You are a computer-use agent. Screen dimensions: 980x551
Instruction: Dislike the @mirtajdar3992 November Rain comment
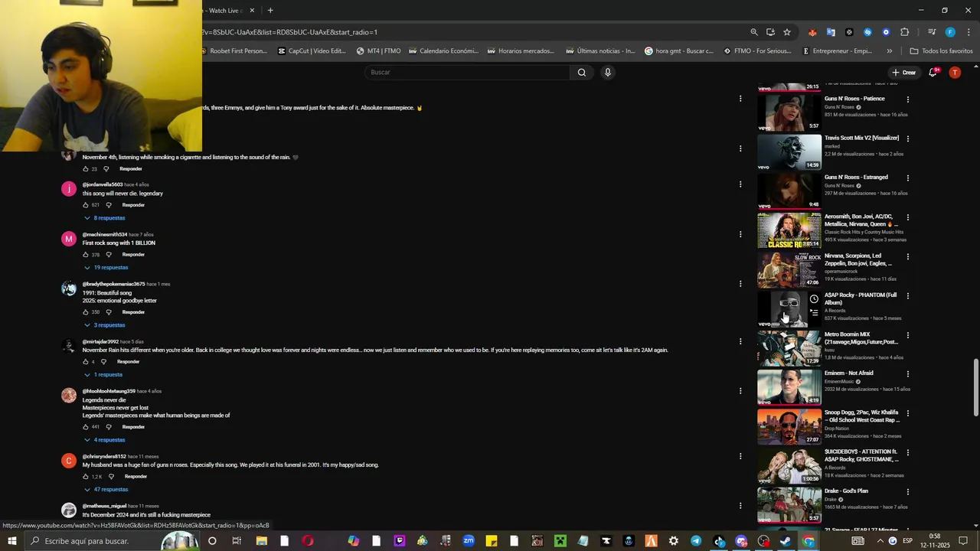click(103, 362)
